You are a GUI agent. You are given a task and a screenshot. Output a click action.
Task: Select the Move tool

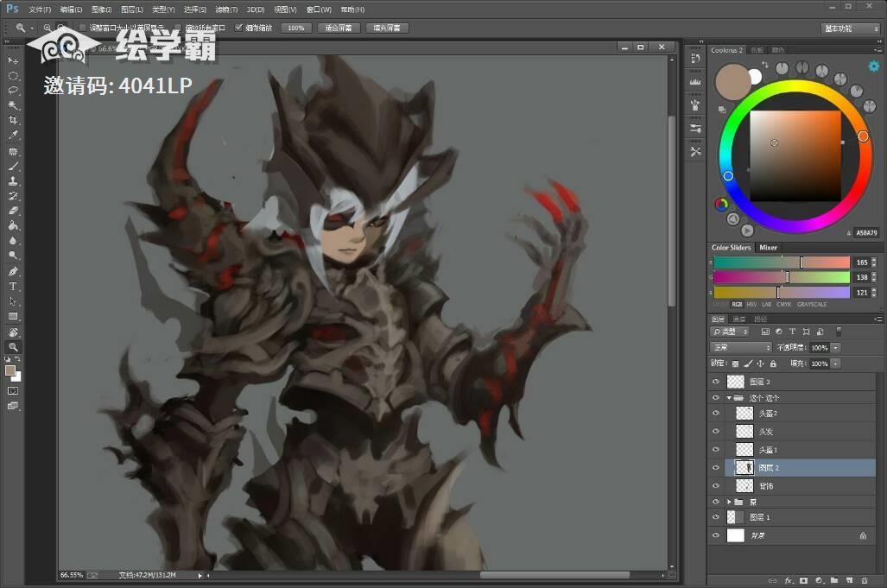13,60
